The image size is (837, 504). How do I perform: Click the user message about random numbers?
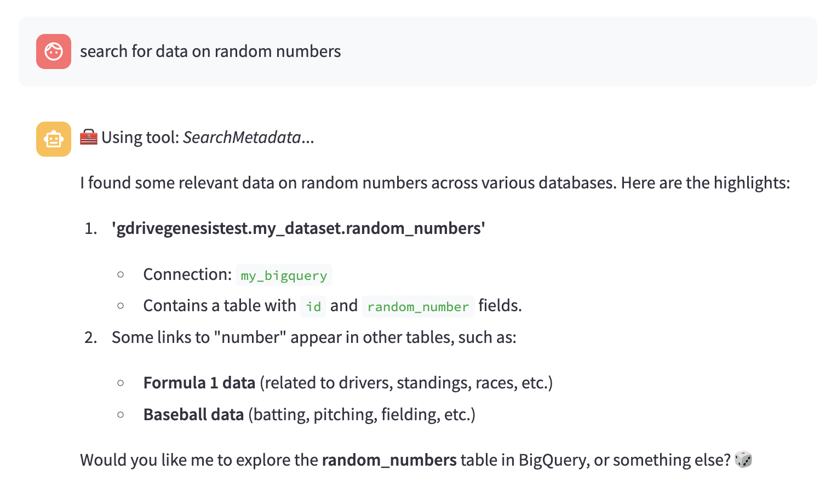[210, 51]
